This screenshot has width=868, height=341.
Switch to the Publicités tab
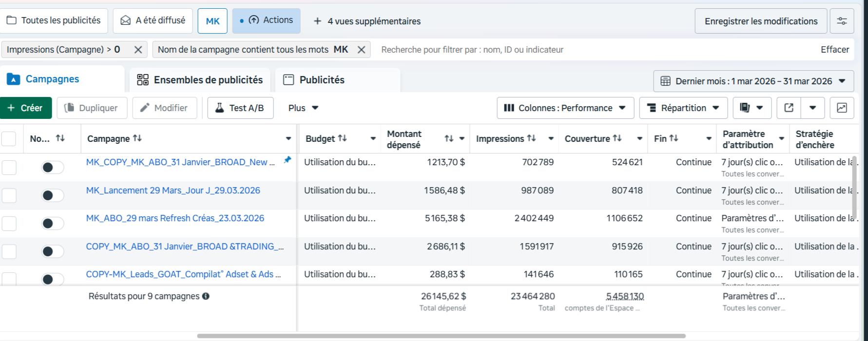click(x=338, y=80)
